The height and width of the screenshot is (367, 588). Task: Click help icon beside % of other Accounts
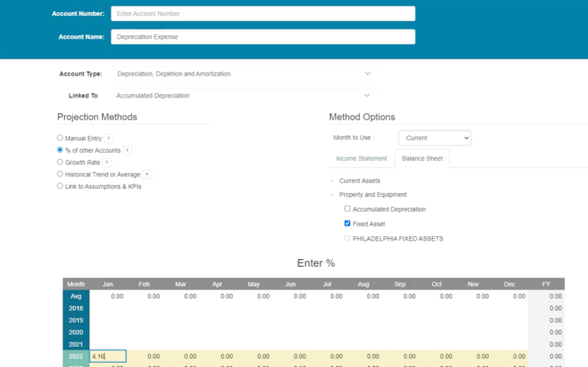(127, 151)
